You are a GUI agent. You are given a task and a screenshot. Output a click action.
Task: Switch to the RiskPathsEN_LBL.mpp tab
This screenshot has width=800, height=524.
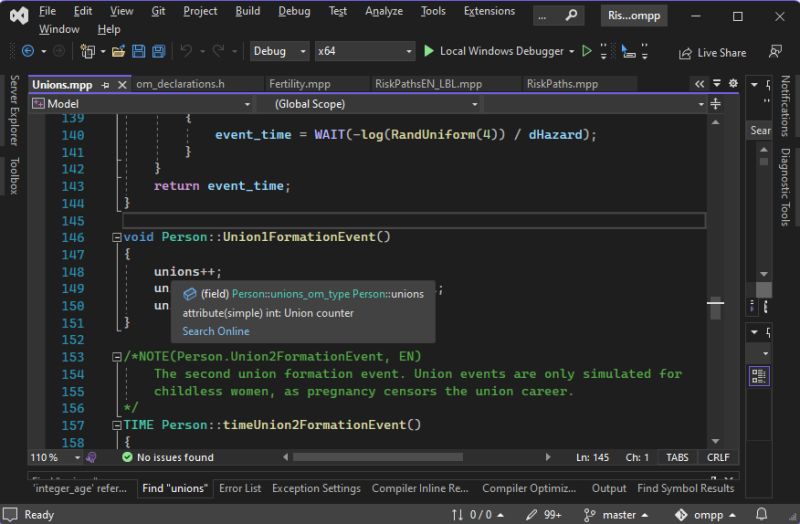(x=428, y=84)
